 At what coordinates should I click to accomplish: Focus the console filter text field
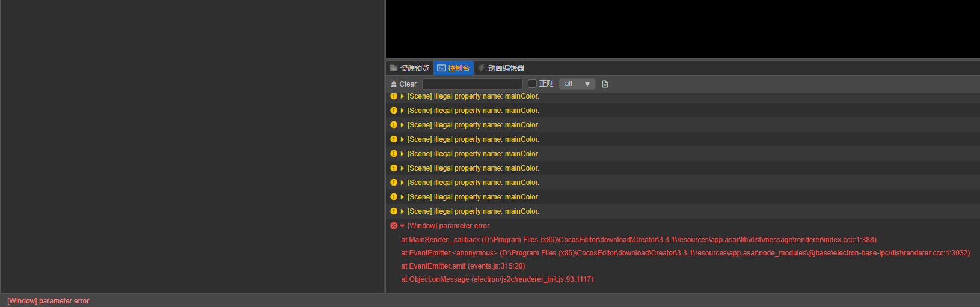pyautogui.click(x=473, y=84)
